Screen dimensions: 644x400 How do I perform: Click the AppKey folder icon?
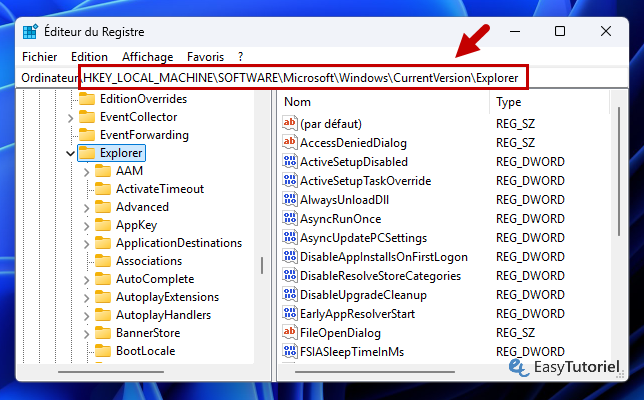click(103, 225)
